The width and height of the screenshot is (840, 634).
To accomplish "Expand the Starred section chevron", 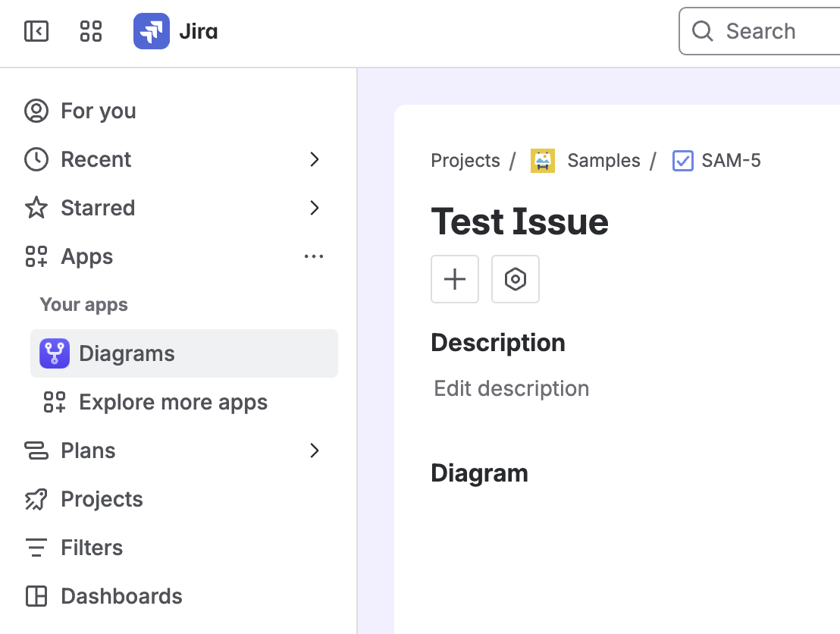I will coord(315,208).
